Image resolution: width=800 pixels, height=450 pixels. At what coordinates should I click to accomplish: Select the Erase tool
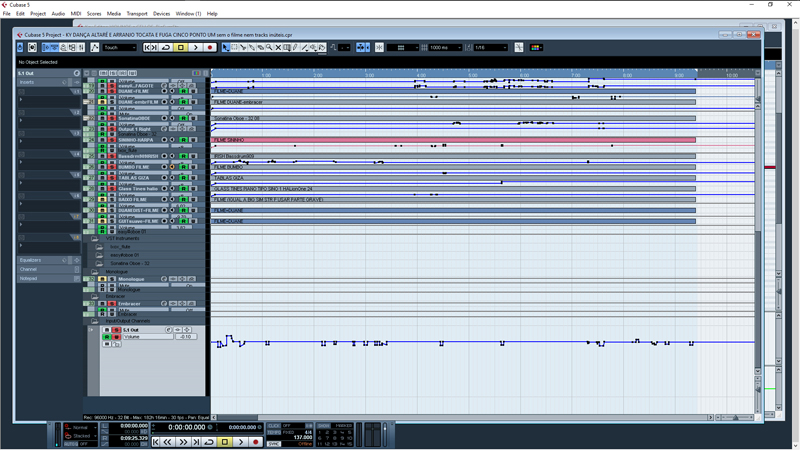coord(260,47)
